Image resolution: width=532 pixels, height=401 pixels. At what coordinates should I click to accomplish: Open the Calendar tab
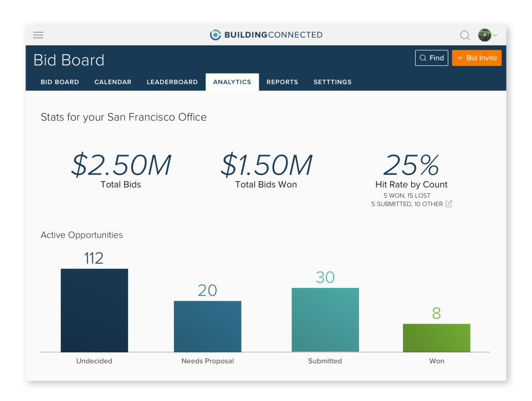pyautogui.click(x=112, y=81)
